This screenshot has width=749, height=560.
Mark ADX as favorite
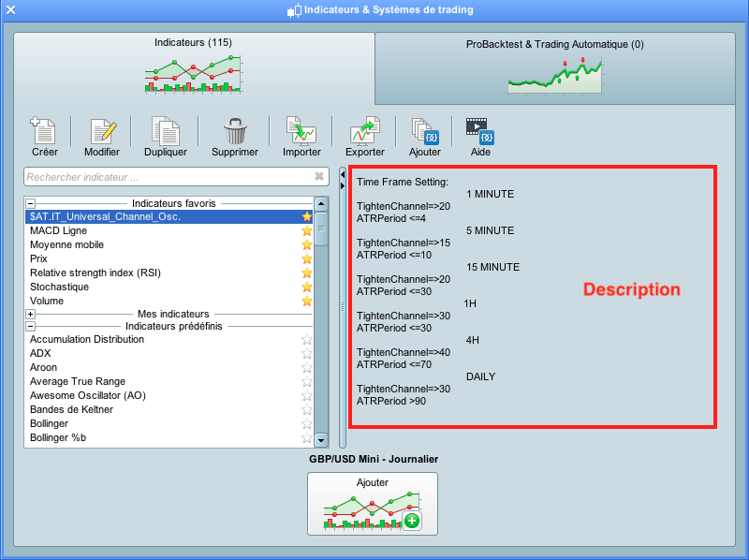[307, 354]
